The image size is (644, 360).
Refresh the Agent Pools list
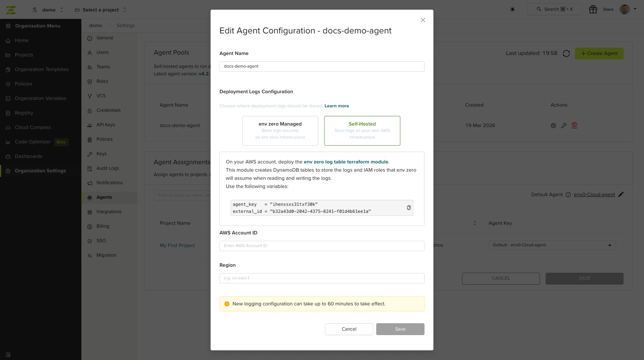[566, 53]
